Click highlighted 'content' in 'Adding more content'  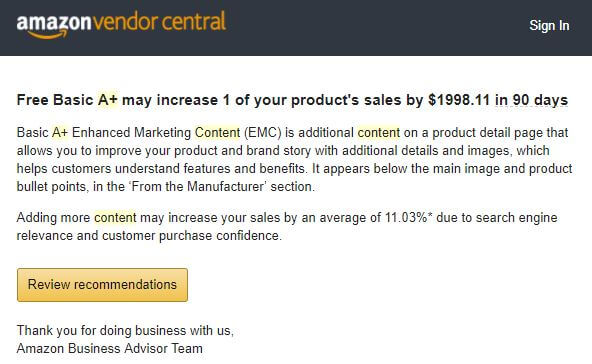point(115,217)
